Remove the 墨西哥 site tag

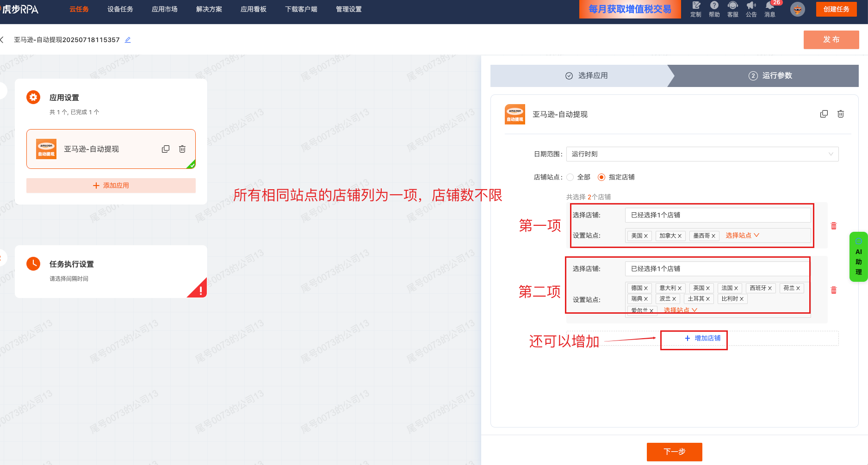pos(713,236)
